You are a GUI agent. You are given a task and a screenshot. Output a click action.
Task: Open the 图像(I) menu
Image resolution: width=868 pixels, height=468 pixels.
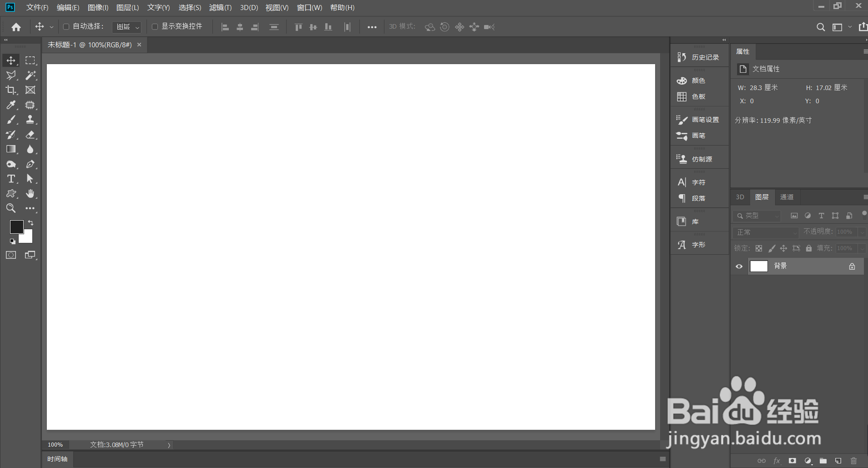click(x=98, y=8)
